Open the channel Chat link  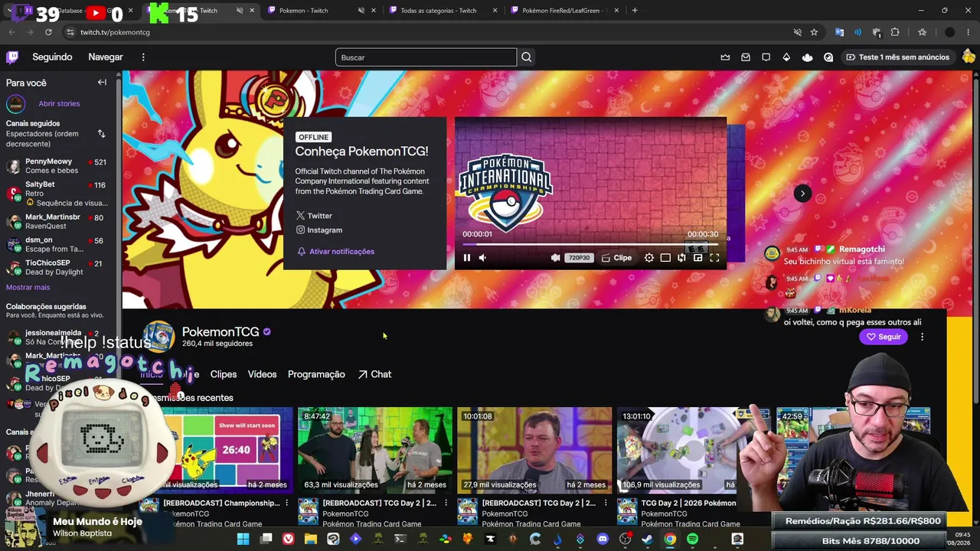(x=374, y=374)
